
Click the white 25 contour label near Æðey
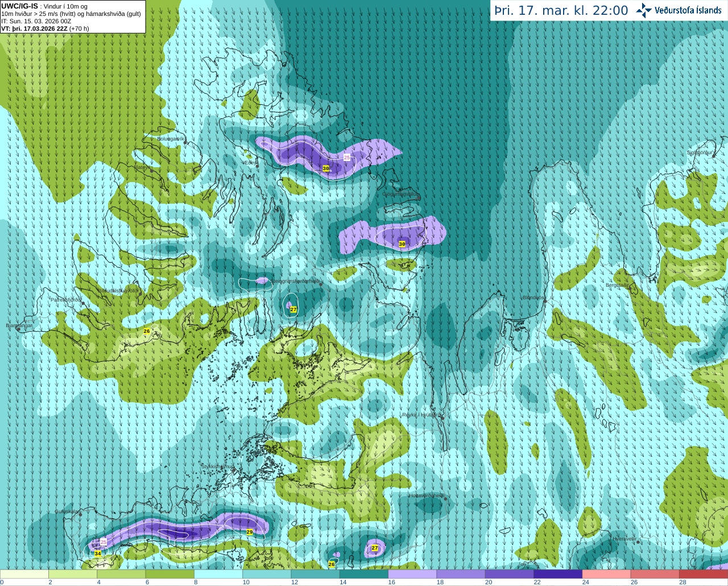coord(347,157)
